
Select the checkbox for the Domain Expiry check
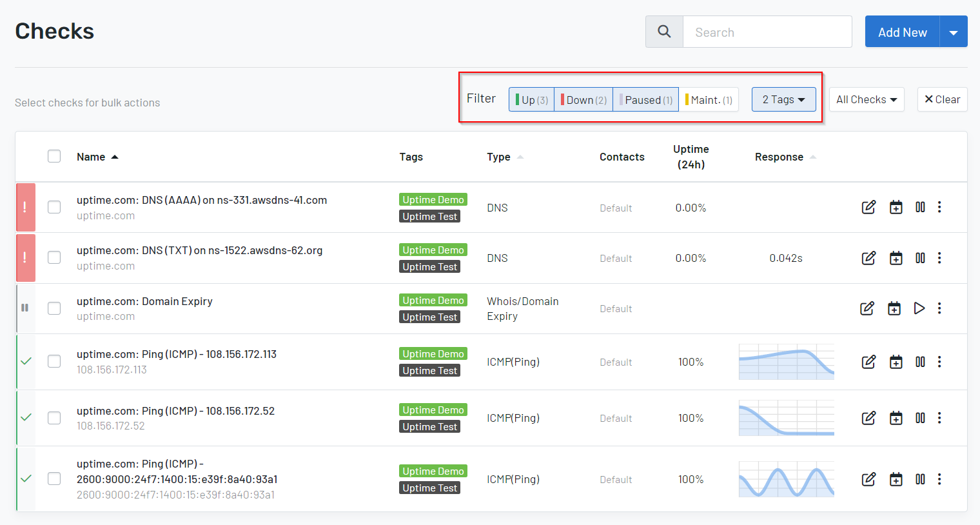[54, 308]
